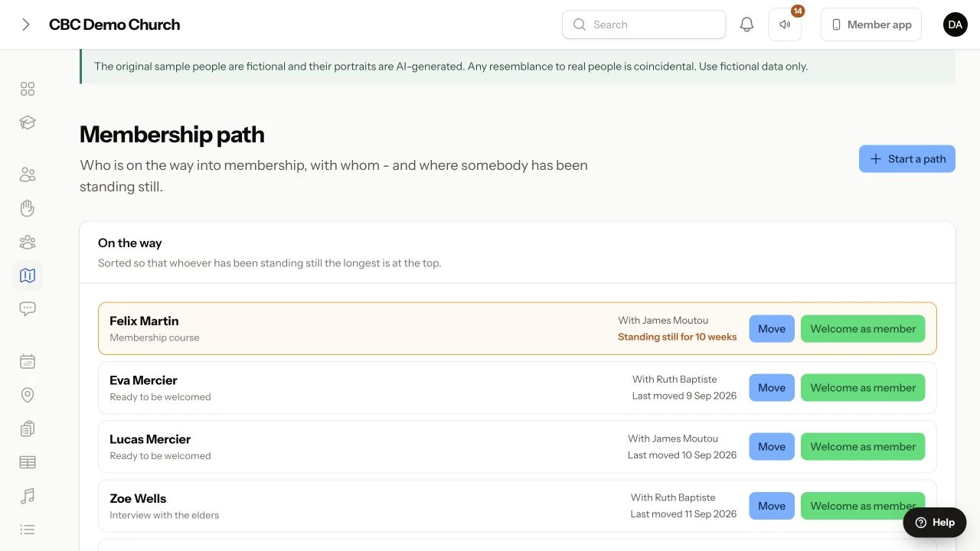980x551 pixels.
Task: Click into the Search field
Action: 644,24
